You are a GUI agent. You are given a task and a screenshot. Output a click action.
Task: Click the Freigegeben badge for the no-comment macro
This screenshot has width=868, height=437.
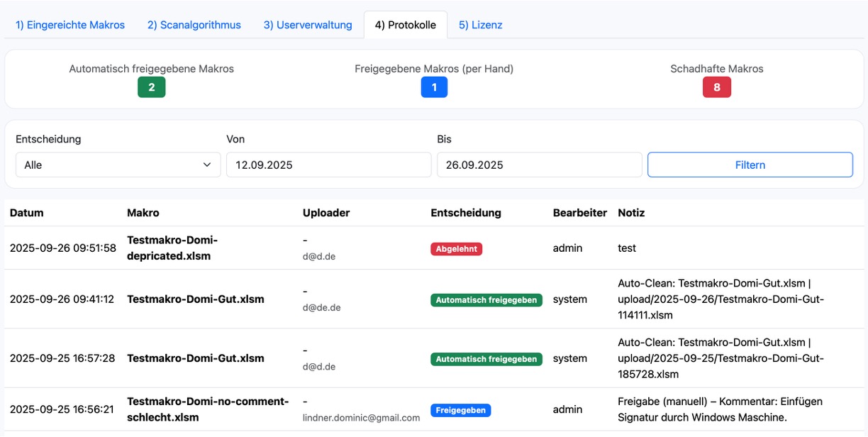[x=460, y=409]
